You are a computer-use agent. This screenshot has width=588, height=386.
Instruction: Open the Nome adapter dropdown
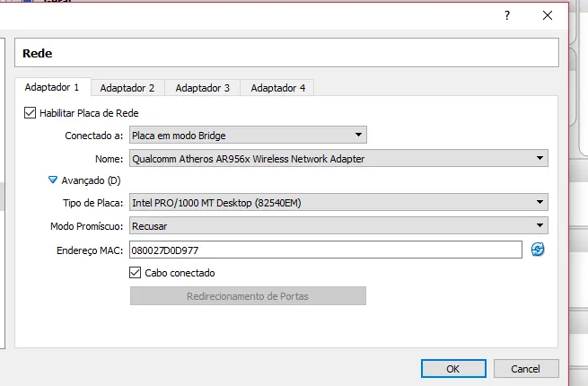tap(338, 159)
